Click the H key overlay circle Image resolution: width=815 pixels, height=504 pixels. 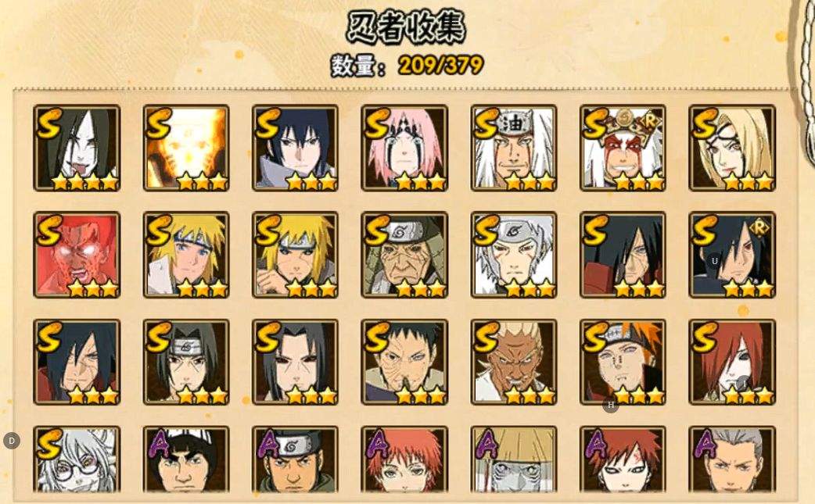click(x=611, y=405)
